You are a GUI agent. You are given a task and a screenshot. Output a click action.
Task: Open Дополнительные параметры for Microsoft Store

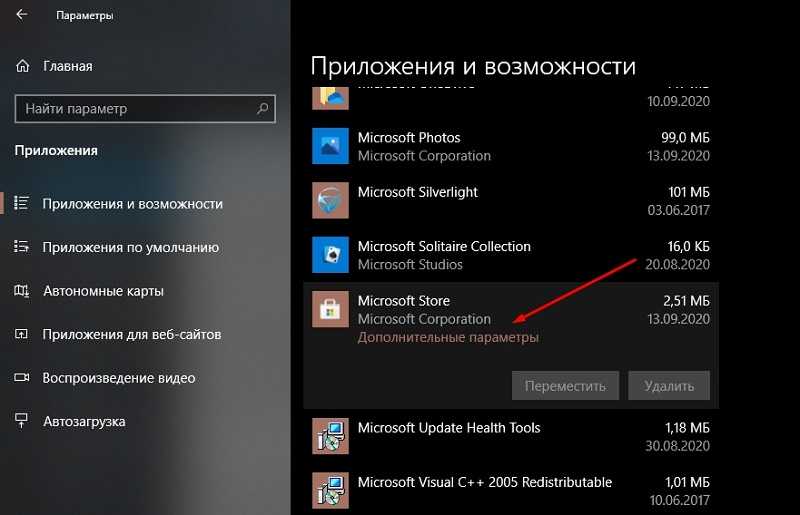pos(448,337)
